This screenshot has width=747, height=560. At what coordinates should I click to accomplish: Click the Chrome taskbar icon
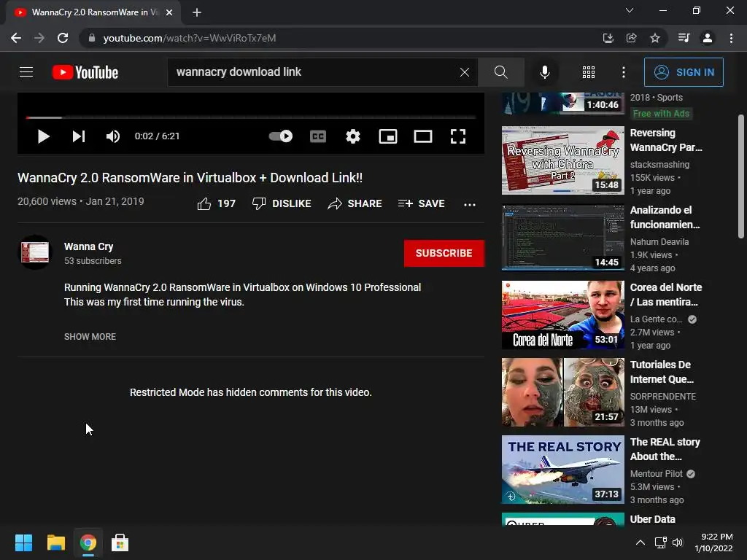[88, 542]
